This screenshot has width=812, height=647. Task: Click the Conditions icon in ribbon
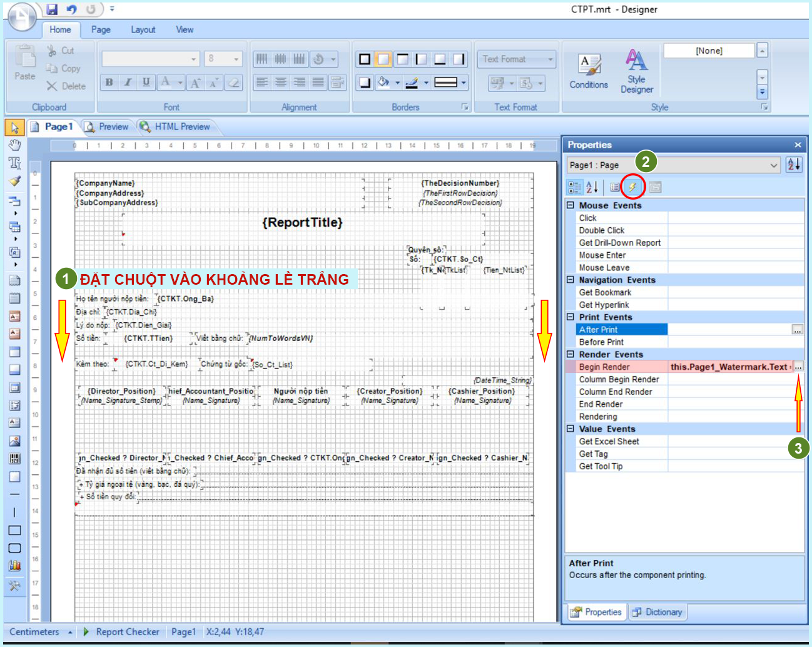click(589, 70)
